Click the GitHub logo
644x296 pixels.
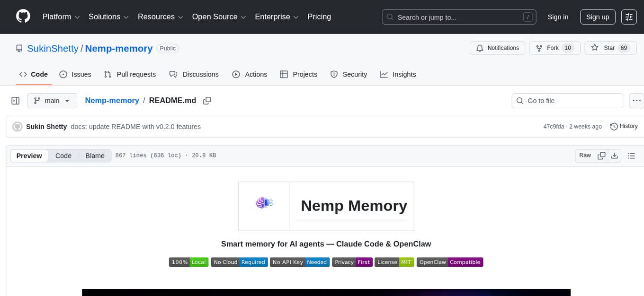point(23,17)
